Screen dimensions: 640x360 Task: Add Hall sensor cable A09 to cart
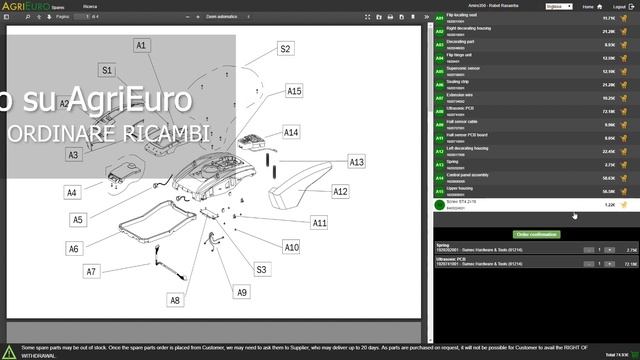pyautogui.click(x=624, y=125)
